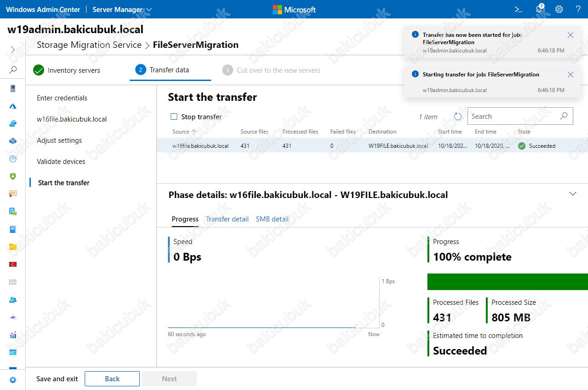
Task: Click the green Succeeded status checkmark icon
Action: (522, 146)
